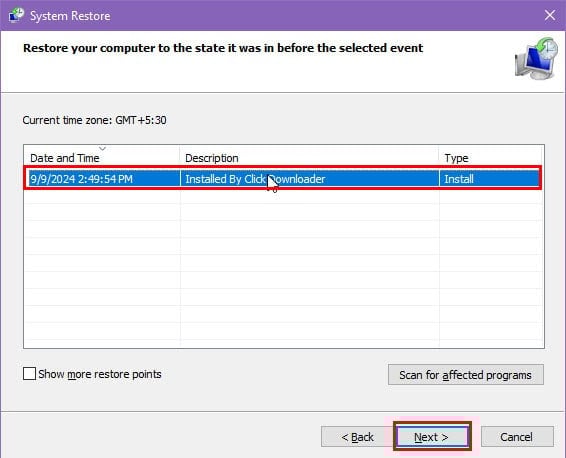The width and height of the screenshot is (566, 458).
Task: Click the Current time zone text
Action: pyautogui.click(x=94, y=120)
